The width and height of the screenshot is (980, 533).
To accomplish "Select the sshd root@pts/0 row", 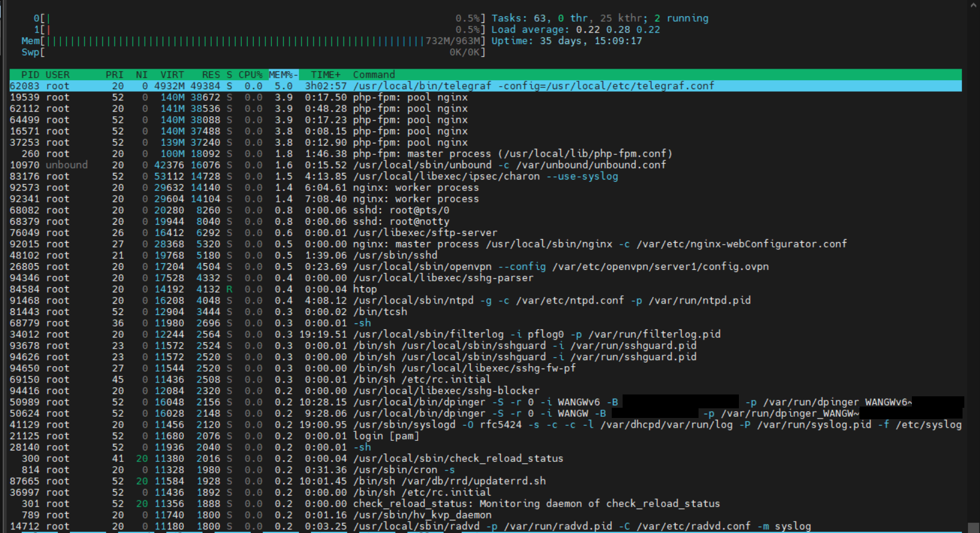I will tap(485, 210).
